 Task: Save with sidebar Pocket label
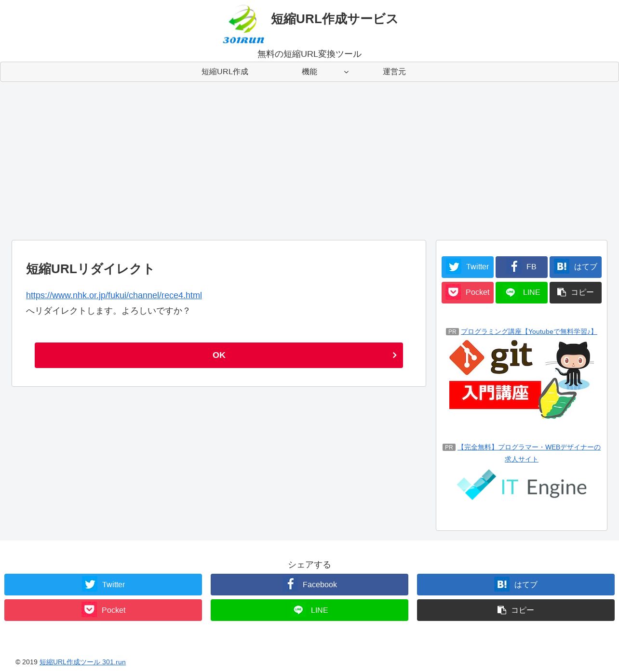tap(477, 292)
